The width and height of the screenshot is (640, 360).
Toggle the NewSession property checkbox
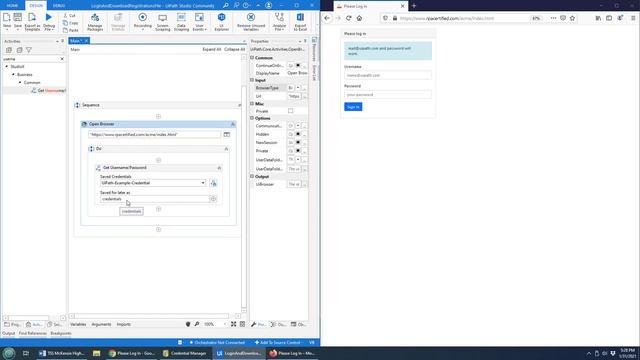point(298,142)
